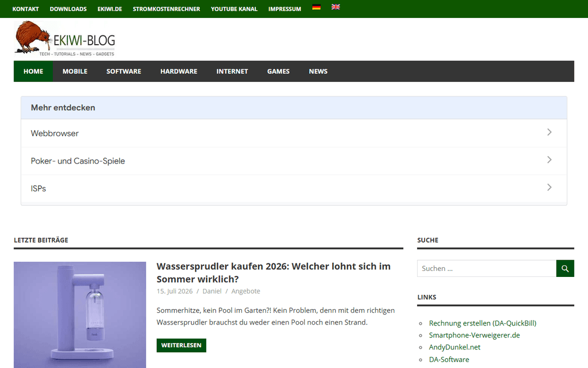Open the ISPs discover row

(x=294, y=189)
